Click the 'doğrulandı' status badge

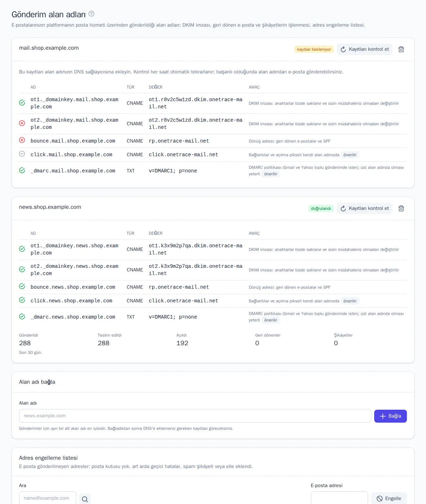(x=321, y=208)
